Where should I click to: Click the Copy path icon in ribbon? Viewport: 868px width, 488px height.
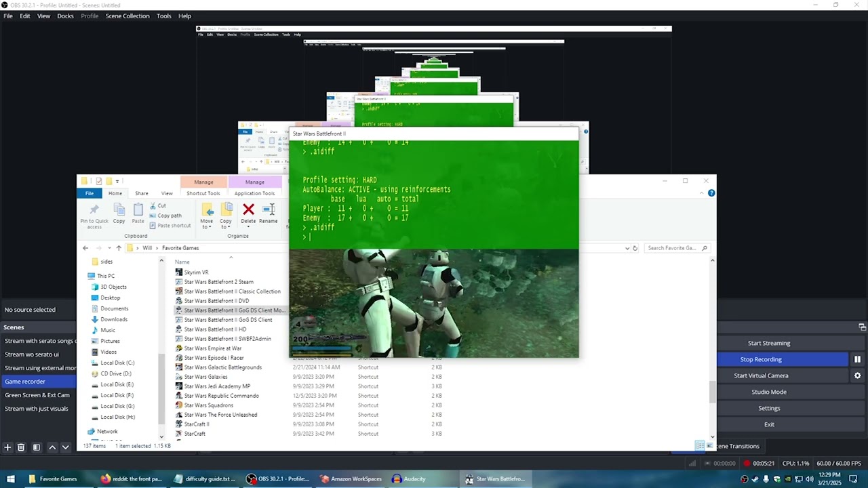coord(153,216)
